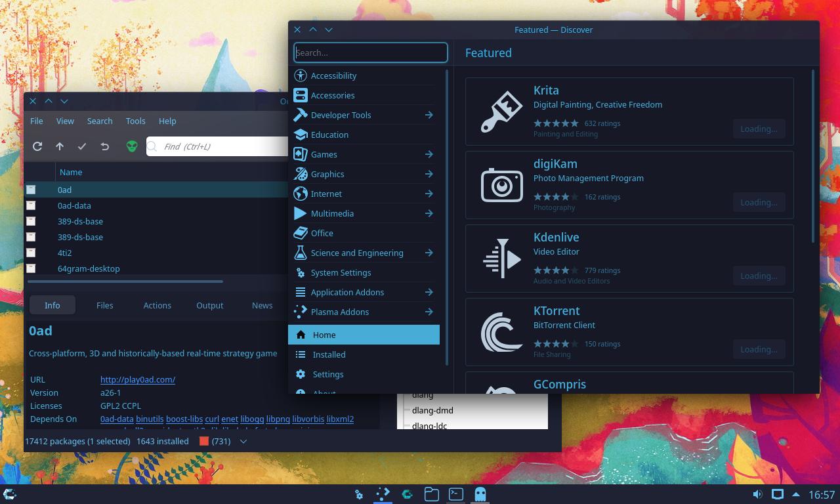Click the Education category icon in Discover

(x=301, y=135)
